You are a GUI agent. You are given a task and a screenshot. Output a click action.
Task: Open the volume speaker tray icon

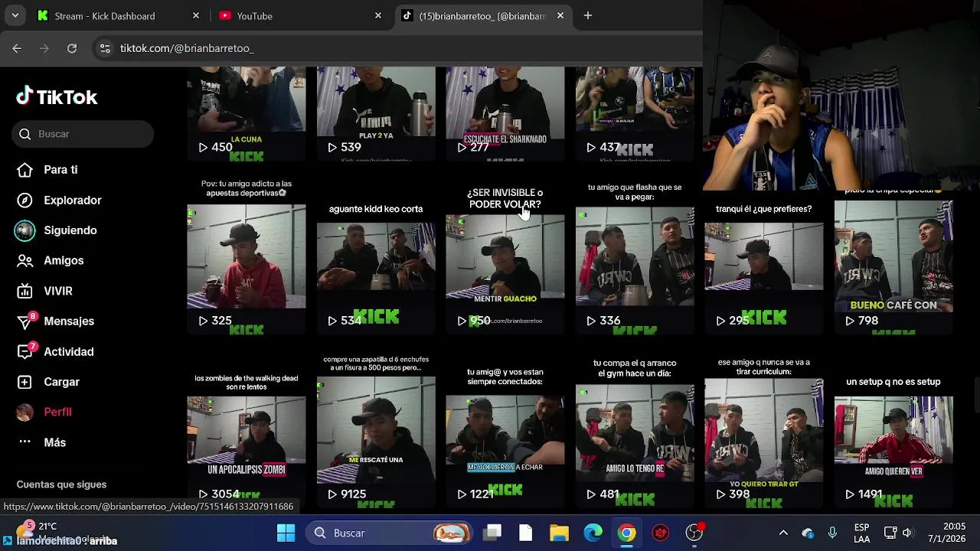pos(907,533)
